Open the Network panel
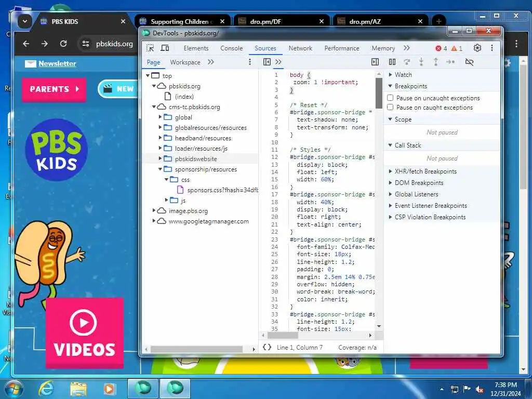The image size is (532, 399). click(x=300, y=48)
